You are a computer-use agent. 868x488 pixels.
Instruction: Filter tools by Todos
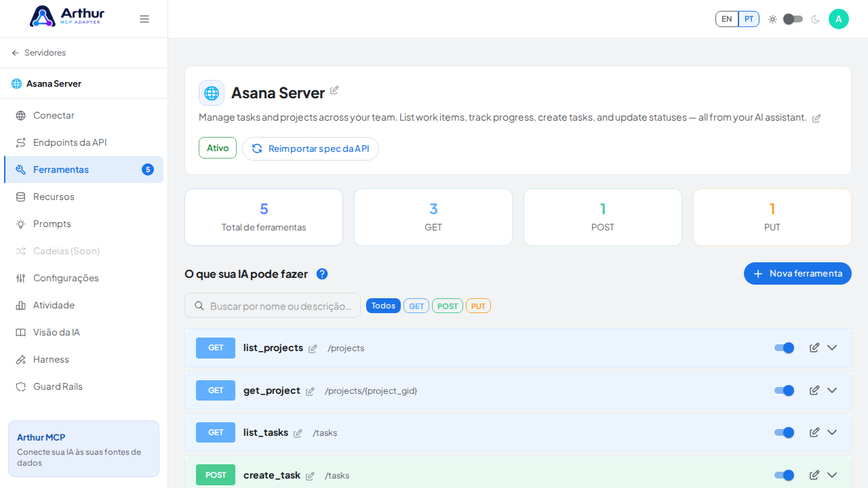click(383, 306)
